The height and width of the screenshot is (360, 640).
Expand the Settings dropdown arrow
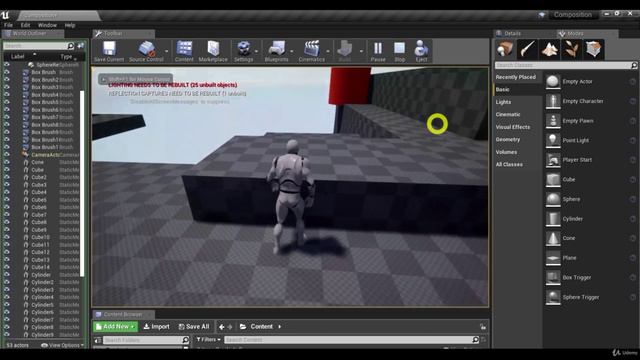point(256,51)
